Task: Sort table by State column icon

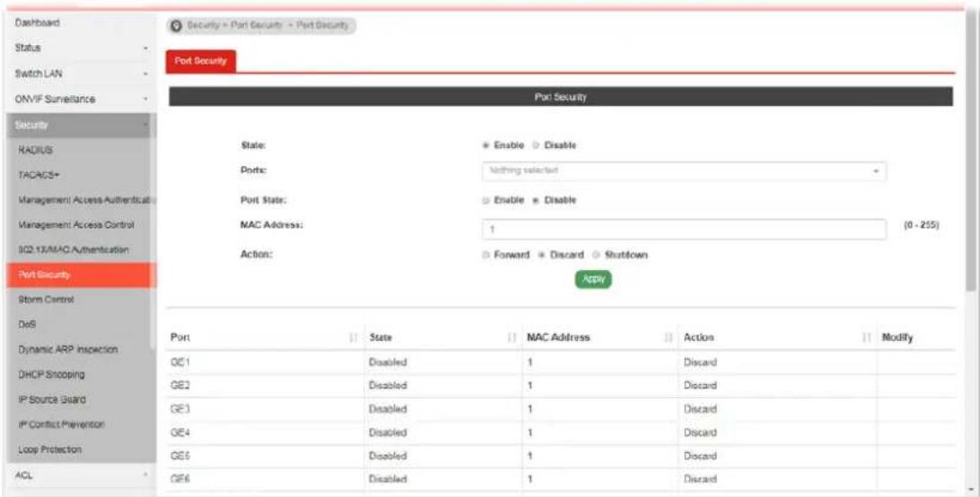Action: tap(512, 337)
